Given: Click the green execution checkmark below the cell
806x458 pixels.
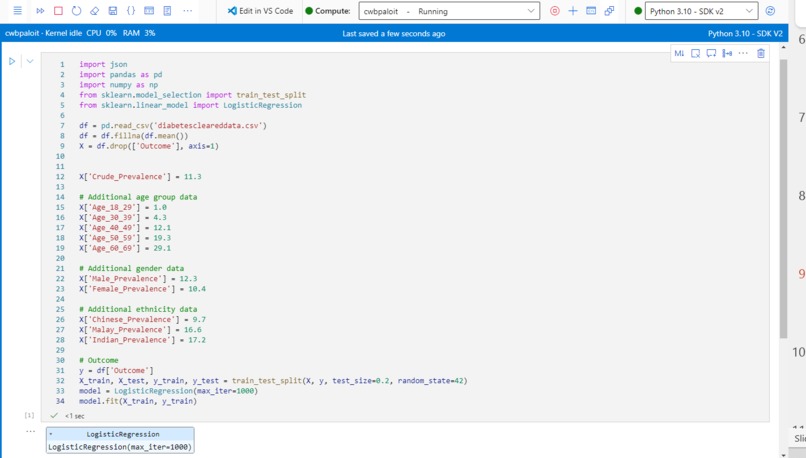Looking at the screenshot, I should click(x=54, y=415).
